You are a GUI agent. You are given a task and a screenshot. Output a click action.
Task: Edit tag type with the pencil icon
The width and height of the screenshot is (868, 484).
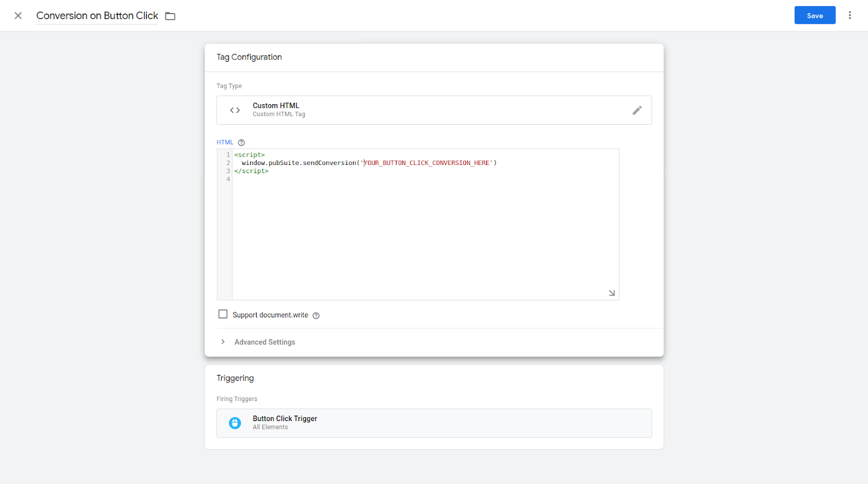(637, 110)
